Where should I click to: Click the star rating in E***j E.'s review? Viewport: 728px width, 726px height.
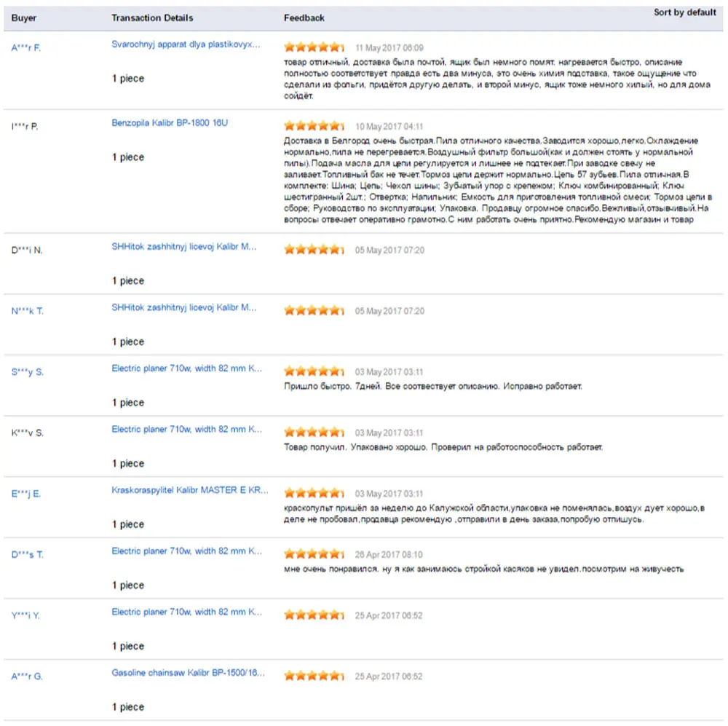(x=314, y=493)
